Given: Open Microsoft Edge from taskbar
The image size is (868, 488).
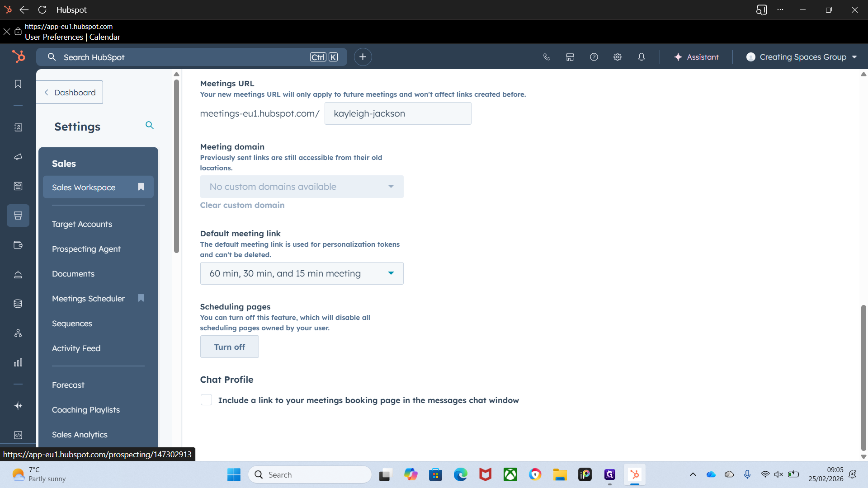Looking at the screenshot, I should pyautogui.click(x=460, y=474).
